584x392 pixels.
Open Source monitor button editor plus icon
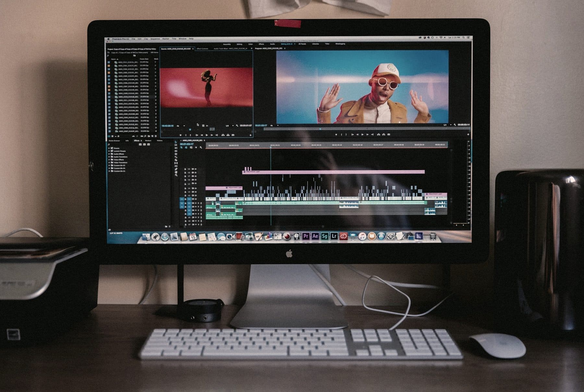(250, 135)
